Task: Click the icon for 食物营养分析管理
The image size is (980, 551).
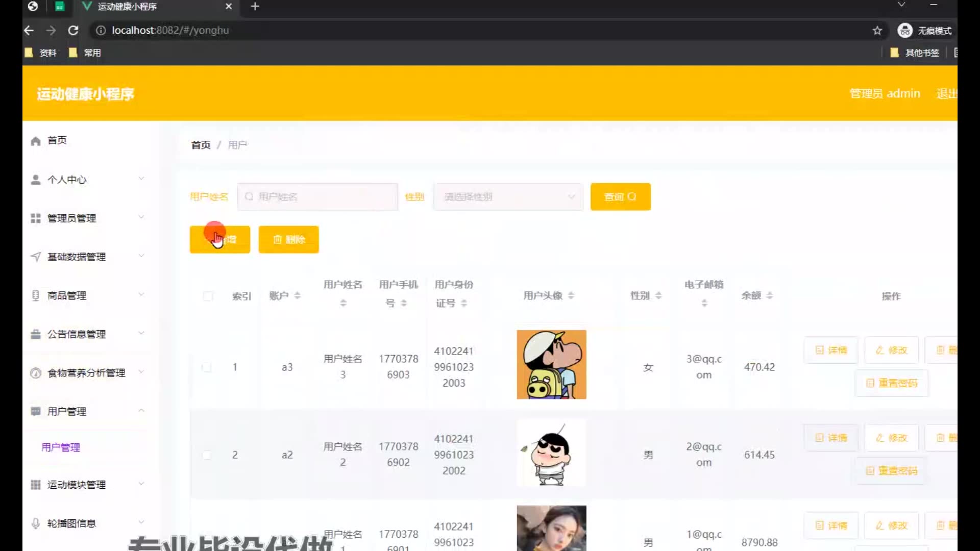Action: tap(35, 373)
